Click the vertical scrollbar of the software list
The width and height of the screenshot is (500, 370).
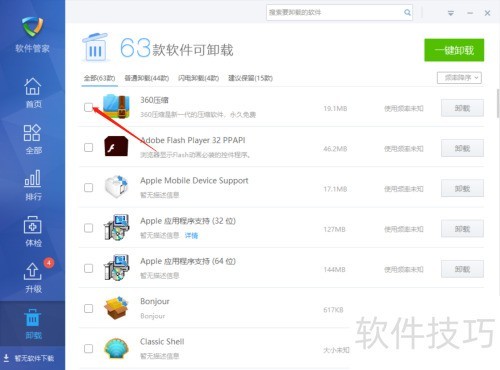point(498,103)
